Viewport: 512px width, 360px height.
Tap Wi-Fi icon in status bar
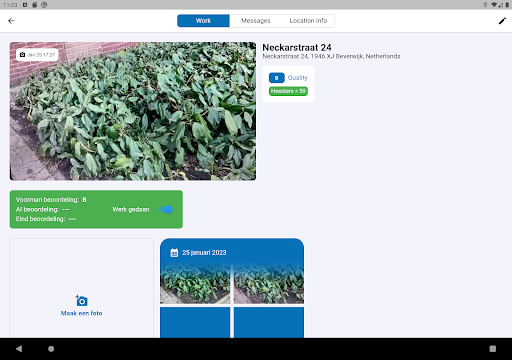(494, 5)
